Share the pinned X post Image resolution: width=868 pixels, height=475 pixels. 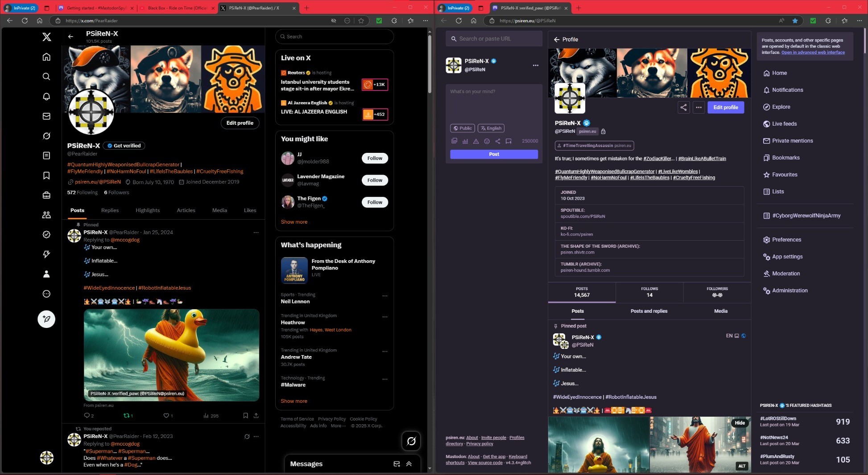tap(256, 416)
